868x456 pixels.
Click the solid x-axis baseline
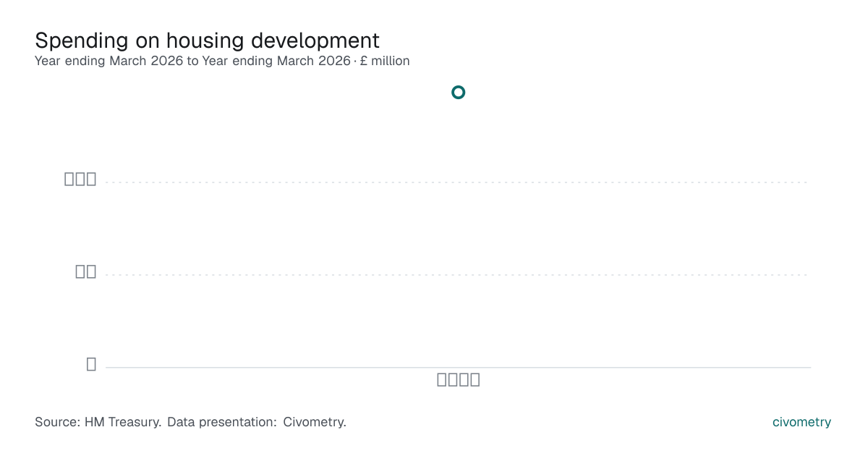pyautogui.click(x=458, y=368)
